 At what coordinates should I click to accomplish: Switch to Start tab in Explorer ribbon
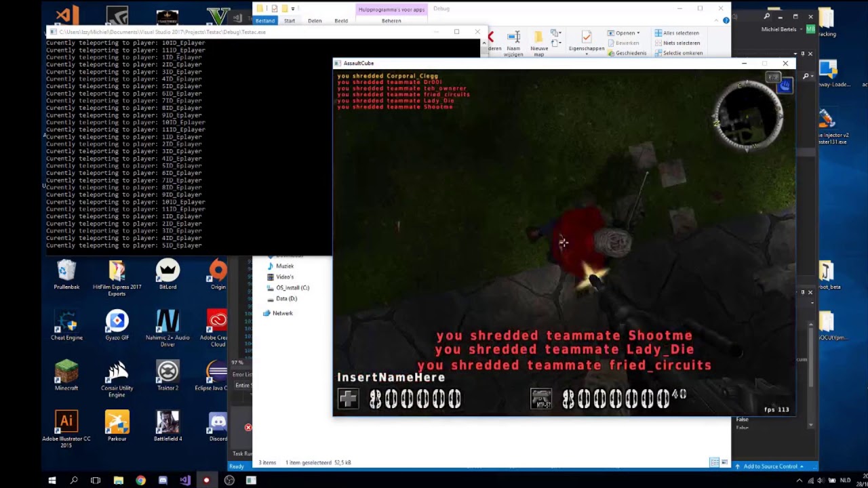point(290,21)
